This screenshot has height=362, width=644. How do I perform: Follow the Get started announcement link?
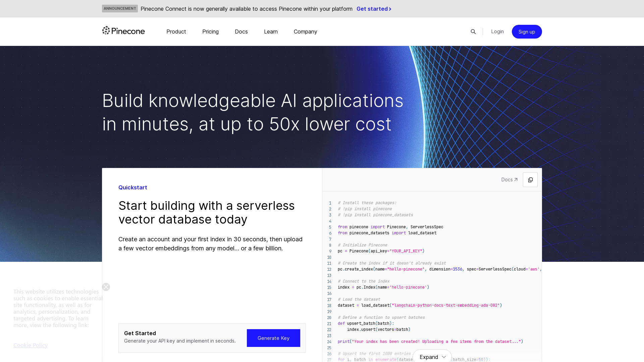374,9
